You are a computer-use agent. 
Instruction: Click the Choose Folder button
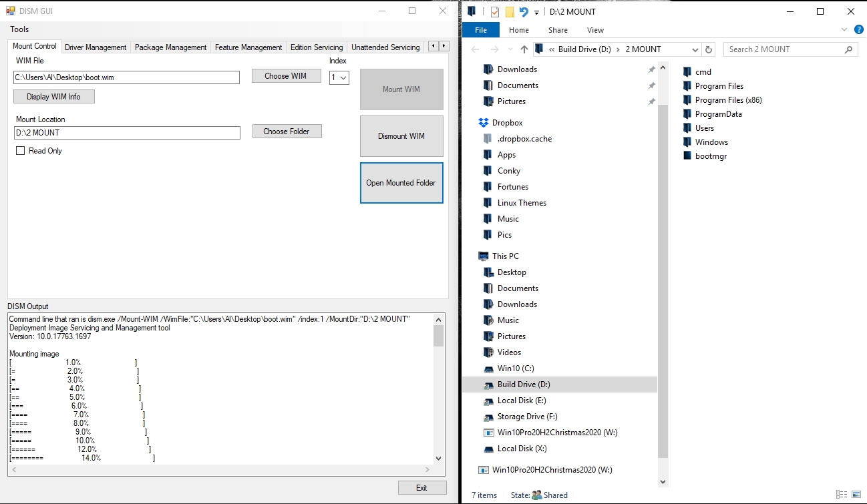[287, 132]
